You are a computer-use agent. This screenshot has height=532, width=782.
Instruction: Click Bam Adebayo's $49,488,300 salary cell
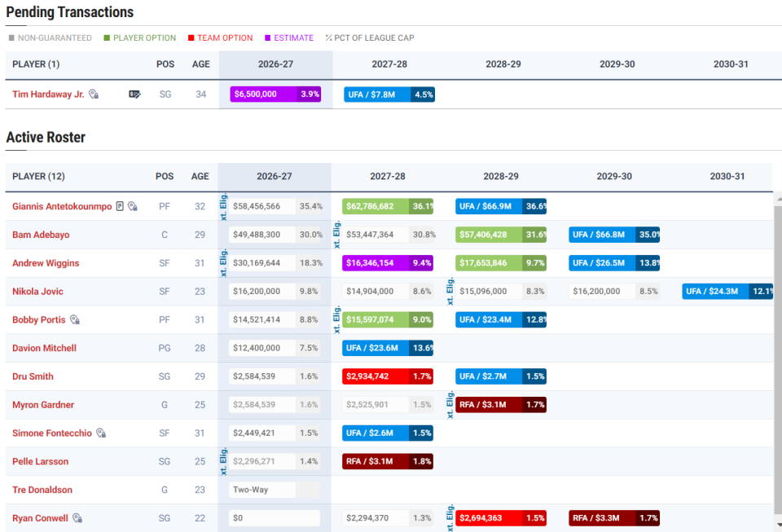tap(275, 235)
